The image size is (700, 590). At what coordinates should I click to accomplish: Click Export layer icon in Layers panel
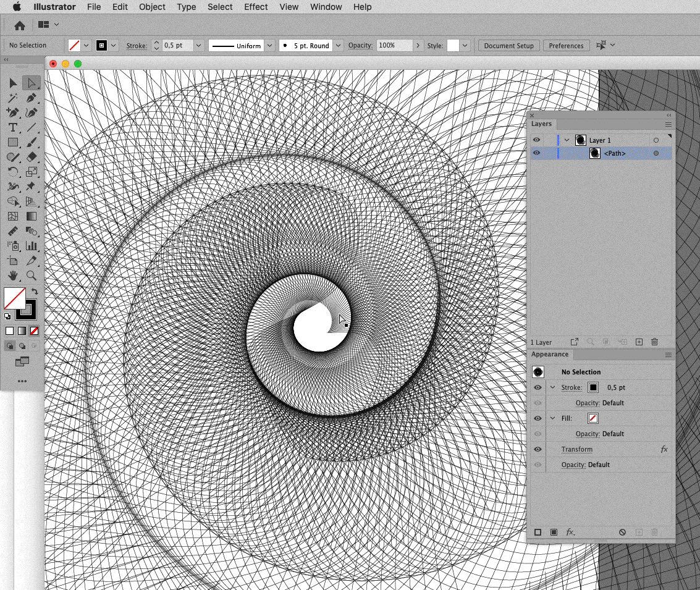click(x=575, y=342)
